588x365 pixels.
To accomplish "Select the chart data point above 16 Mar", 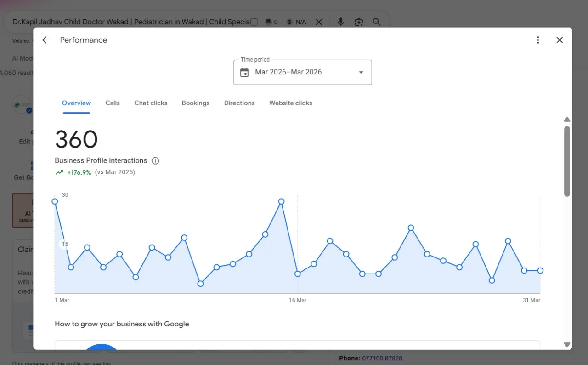I will pos(298,274).
